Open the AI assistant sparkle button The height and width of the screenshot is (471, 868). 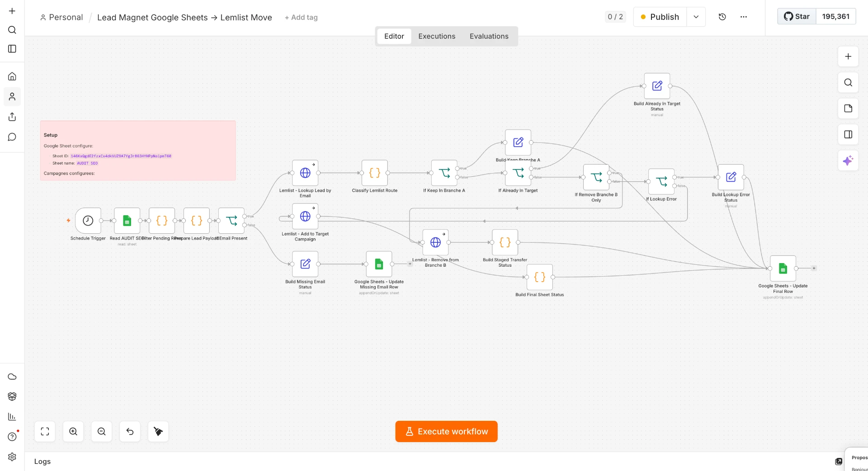[848, 160]
